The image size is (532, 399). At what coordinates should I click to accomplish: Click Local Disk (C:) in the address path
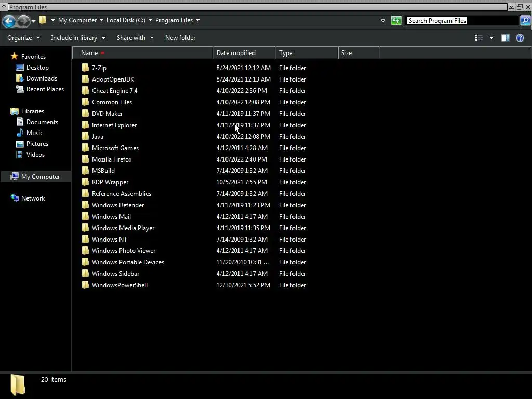click(x=126, y=20)
